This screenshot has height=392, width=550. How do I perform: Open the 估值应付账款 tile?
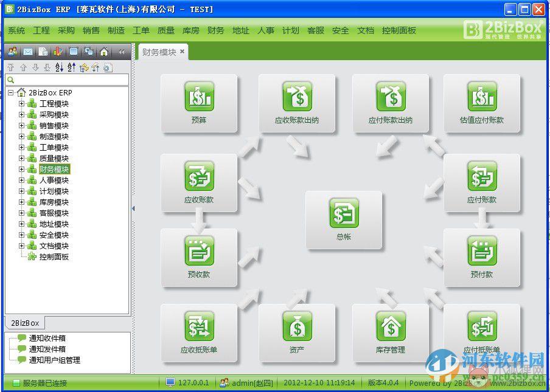click(x=482, y=103)
